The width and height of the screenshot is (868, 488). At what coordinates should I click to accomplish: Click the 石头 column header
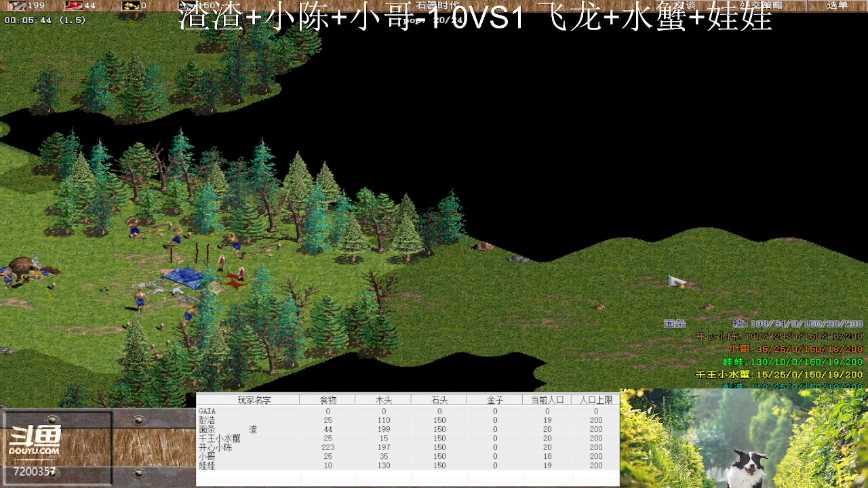pyautogui.click(x=439, y=400)
